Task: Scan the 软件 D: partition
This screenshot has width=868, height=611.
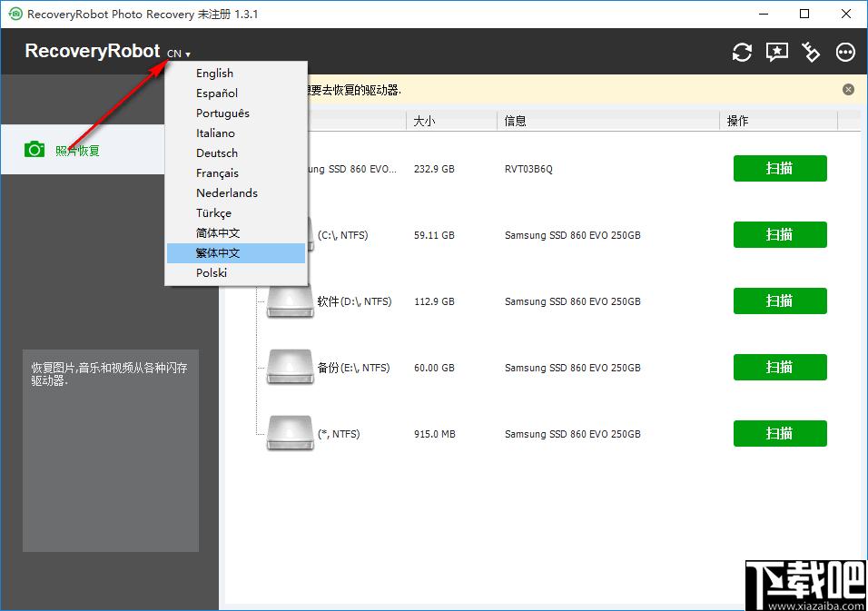Action: click(780, 301)
